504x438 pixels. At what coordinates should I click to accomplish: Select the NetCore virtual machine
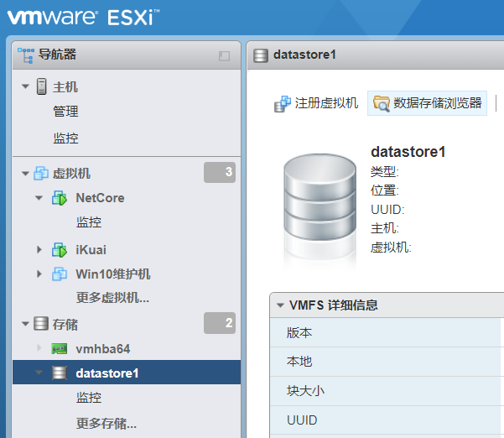(x=100, y=198)
